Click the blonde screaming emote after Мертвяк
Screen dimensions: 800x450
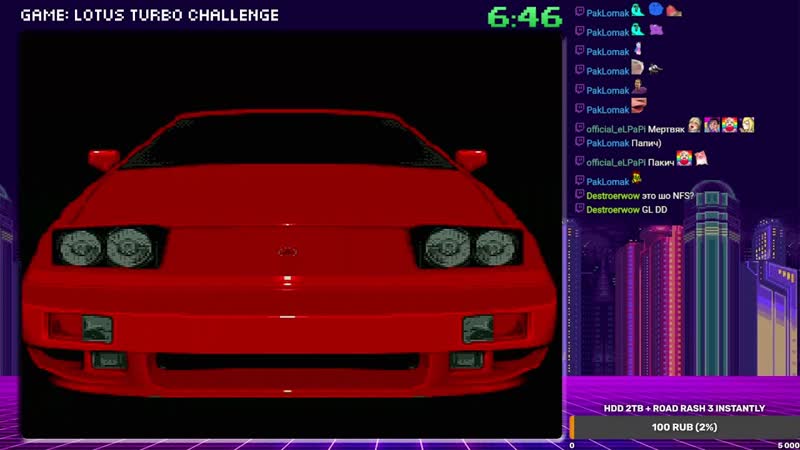(x=694, y=125)
